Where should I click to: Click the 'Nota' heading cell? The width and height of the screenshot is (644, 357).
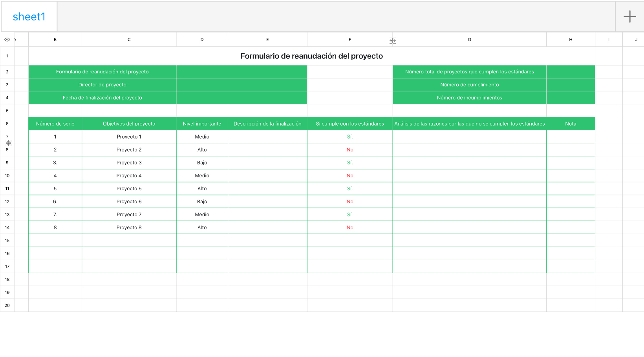pos(571,124)
